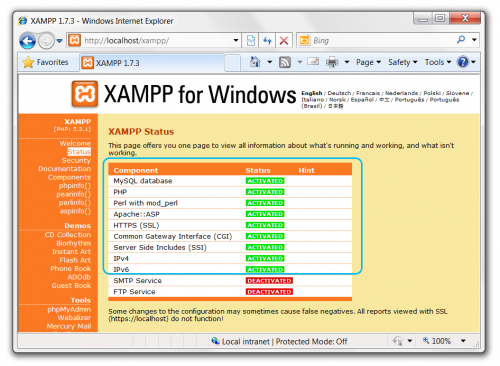Viewport: 500px width, 366px height.
Task: Open the Guest Book demo
Action: tap(71, 285)
